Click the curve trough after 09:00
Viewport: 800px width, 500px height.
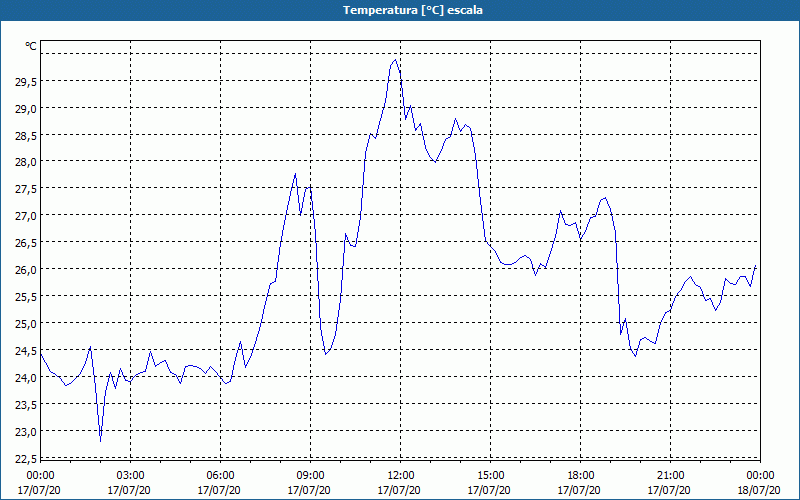(x=326, y=354)
